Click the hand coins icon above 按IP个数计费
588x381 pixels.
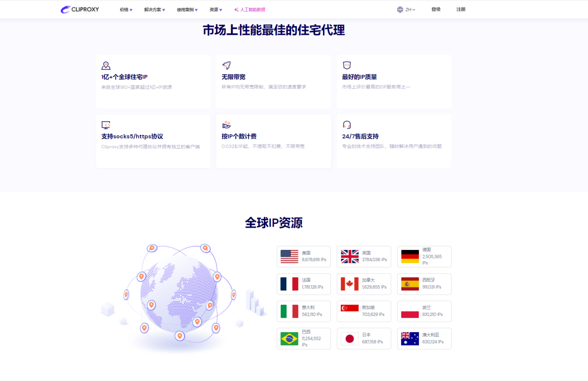click(226, 125)
